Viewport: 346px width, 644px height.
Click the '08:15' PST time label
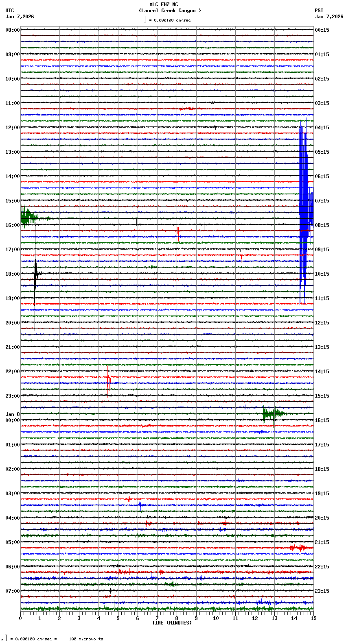322,225
